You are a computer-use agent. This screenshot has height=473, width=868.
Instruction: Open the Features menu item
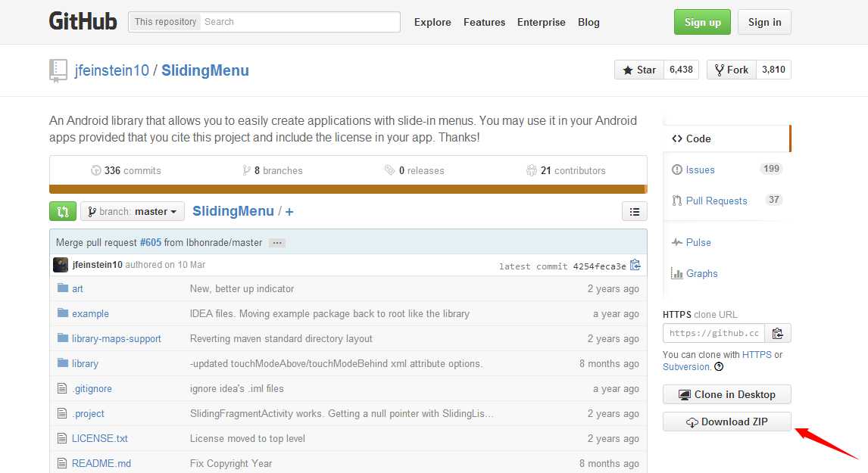485,22
